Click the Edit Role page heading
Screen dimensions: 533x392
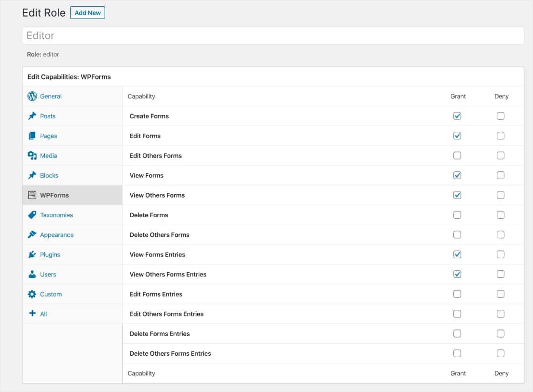(44, 12)
